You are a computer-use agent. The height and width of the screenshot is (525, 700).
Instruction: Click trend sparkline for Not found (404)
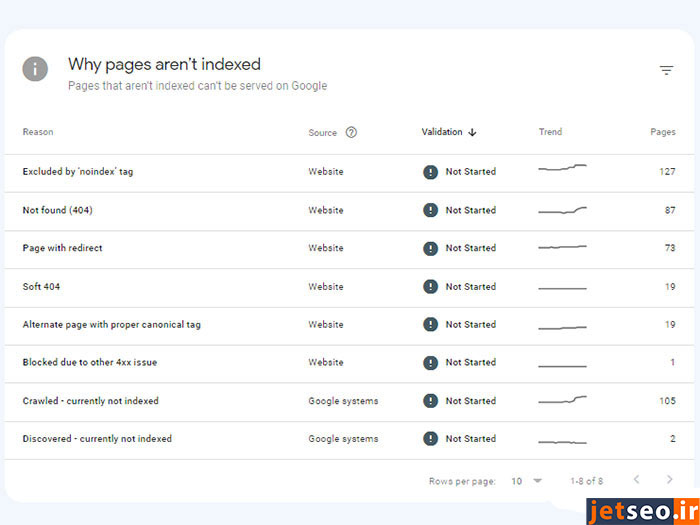tap(562, 210)
